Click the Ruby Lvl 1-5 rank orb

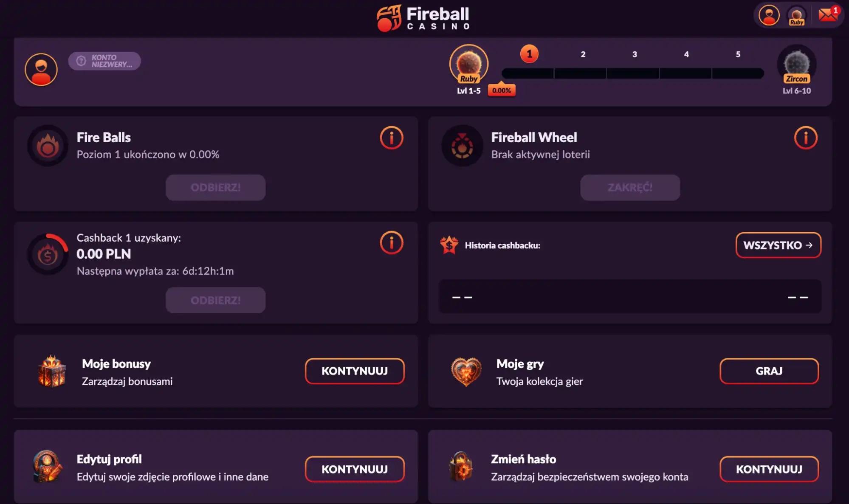pyautogui.click(x=468, y=65)
